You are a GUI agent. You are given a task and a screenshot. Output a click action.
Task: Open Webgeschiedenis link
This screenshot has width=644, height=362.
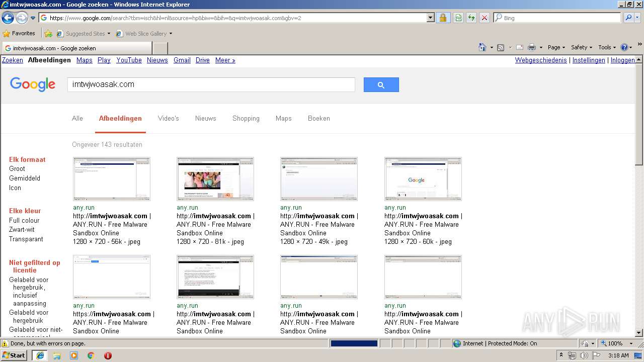[541, 60]
